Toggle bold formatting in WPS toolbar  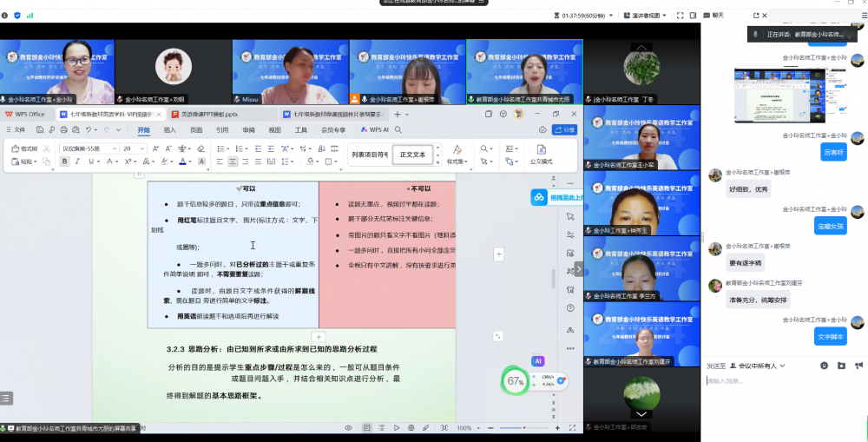[65, 162]
